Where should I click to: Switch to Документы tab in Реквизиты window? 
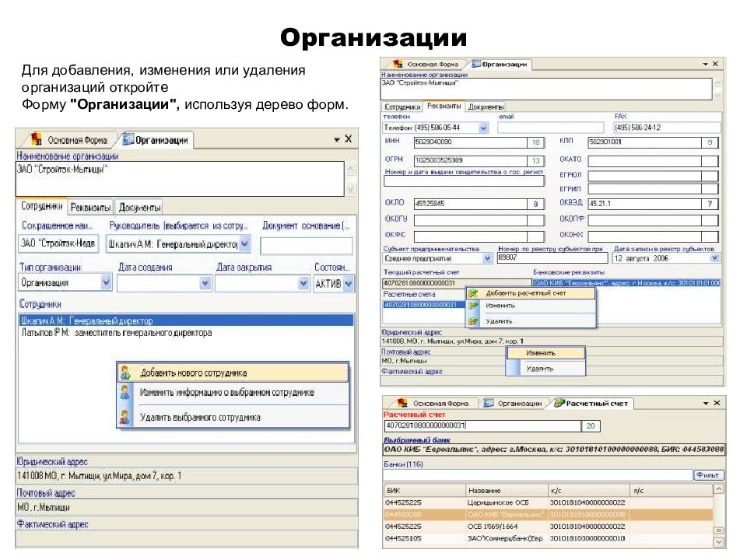point(486,107)
